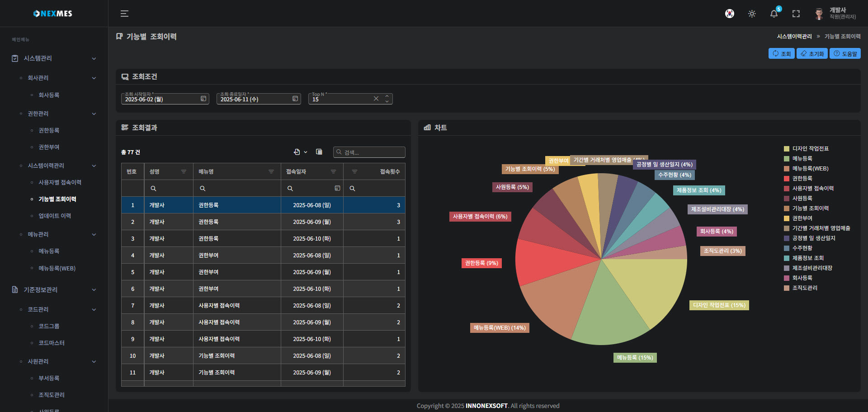Toggle light theme with sun icon
This screenshot has height=412, width=868.
pos(751,14)
